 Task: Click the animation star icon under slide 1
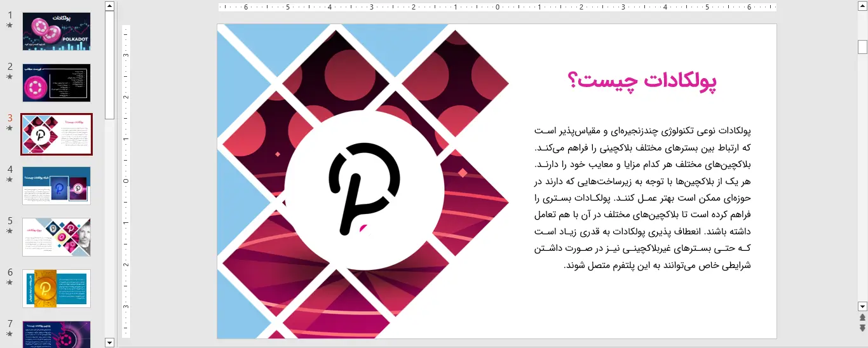tap(10, 25)
